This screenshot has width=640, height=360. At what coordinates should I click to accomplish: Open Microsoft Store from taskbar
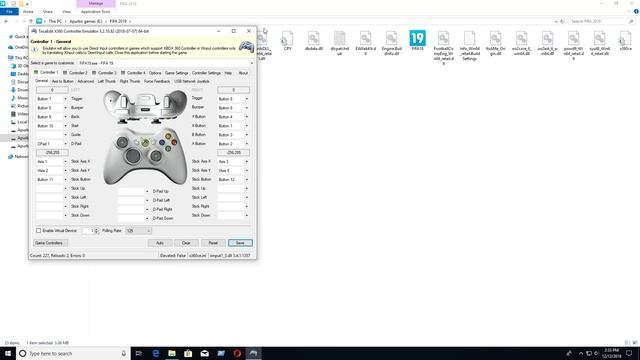188,353
